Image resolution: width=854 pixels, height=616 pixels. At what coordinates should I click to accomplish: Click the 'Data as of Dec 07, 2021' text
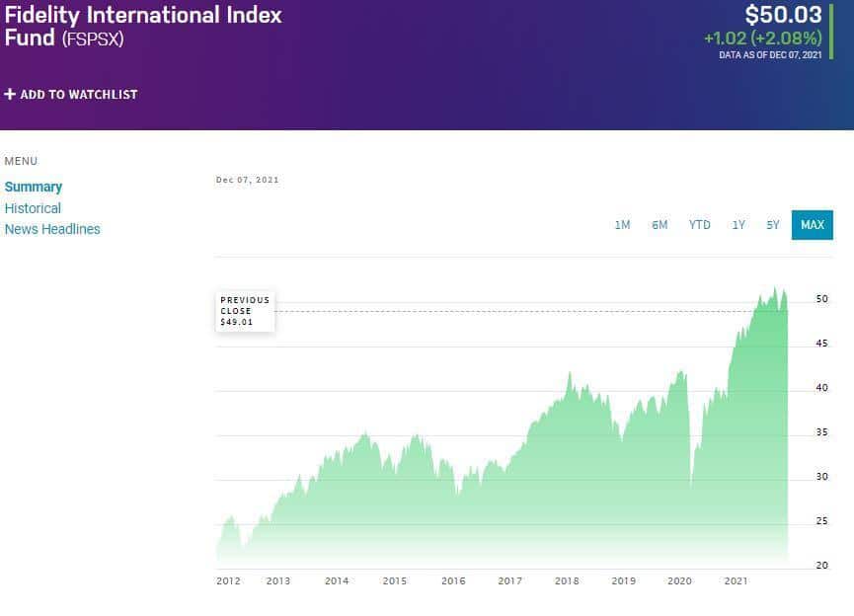pos(770,55)
